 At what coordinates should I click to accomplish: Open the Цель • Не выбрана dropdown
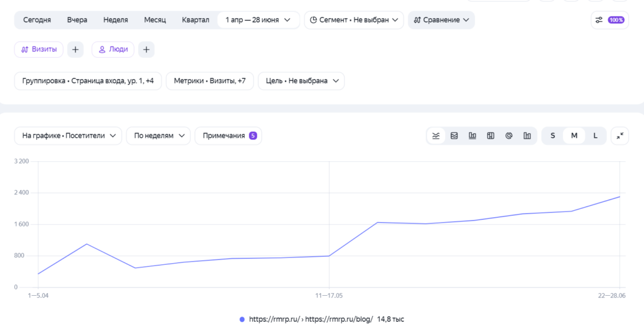click(301, 81)
